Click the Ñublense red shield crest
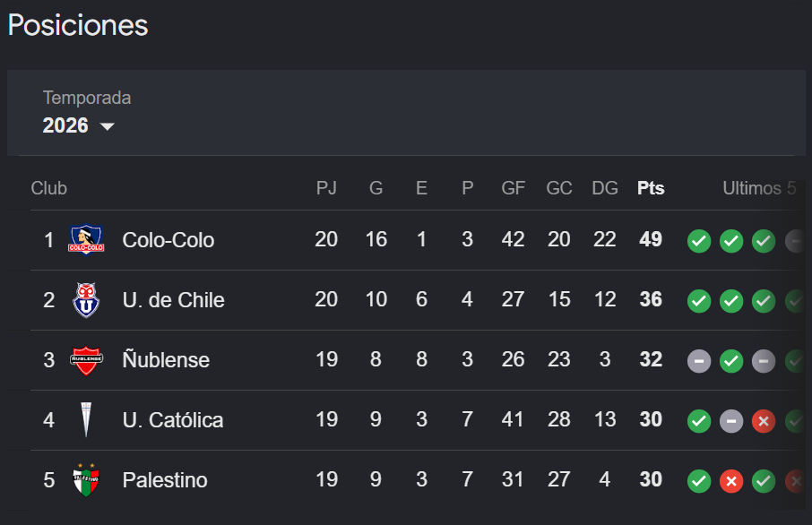This screenshot has width=812, height=525. (x=86, y=360)
